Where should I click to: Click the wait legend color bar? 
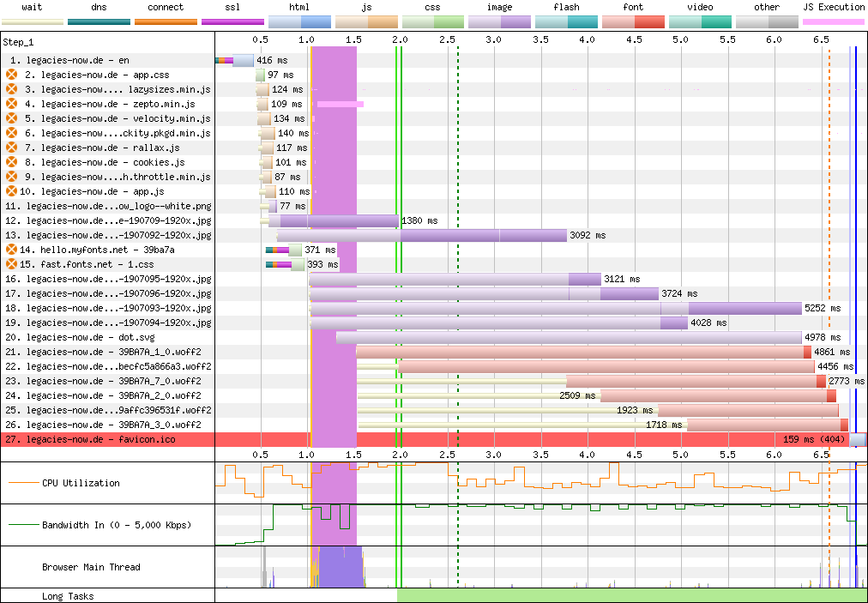coord(33,22)
